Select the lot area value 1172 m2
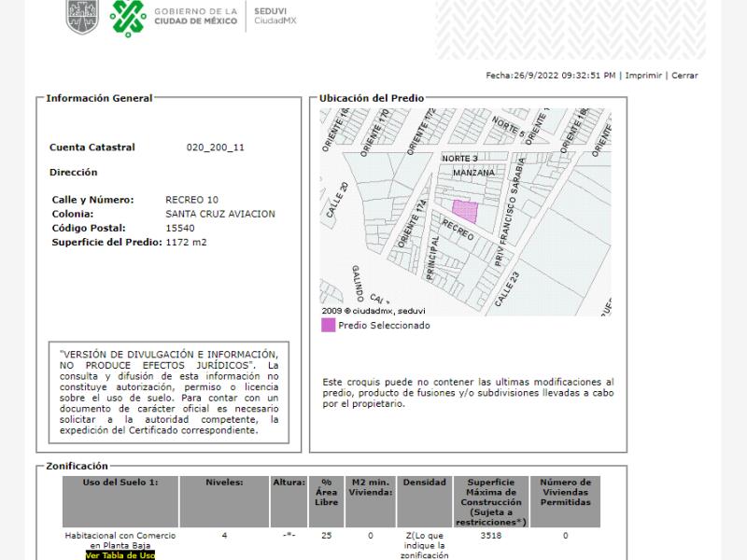This screenshot has width=747, height=560. [186, 242]
